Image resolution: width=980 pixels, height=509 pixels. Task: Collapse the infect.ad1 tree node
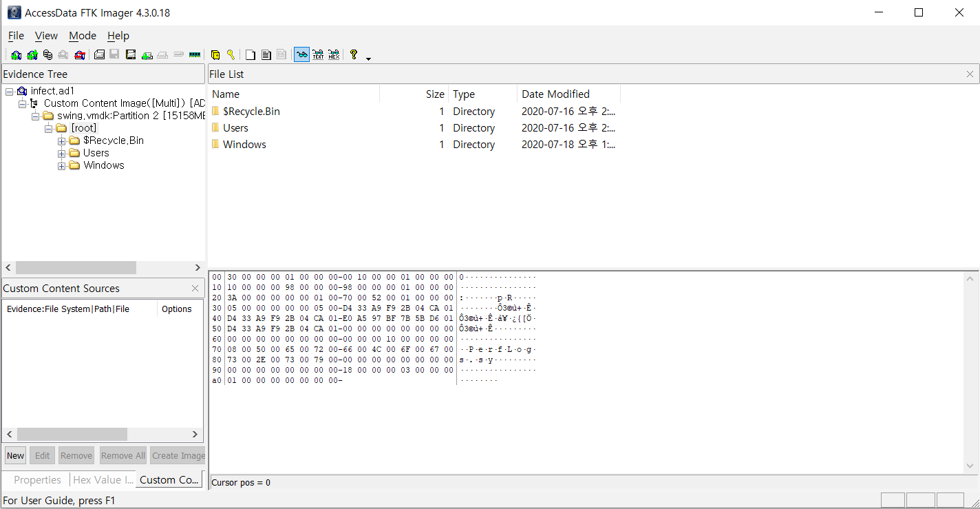9,91
